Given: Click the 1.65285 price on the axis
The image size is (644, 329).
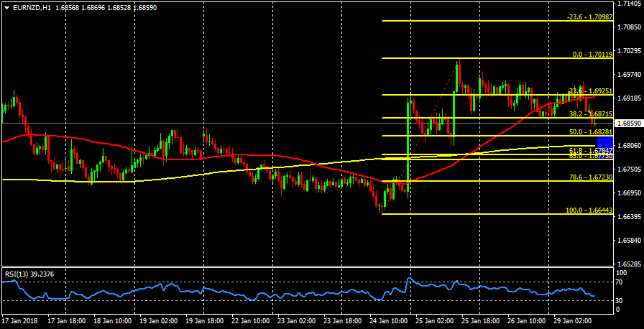Looking at the screenshot, I should tap(629, 264).
